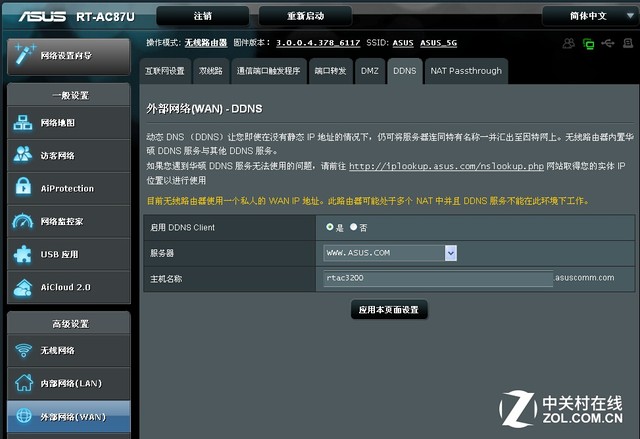Click the USB application puzzle icon

[22, 254]
